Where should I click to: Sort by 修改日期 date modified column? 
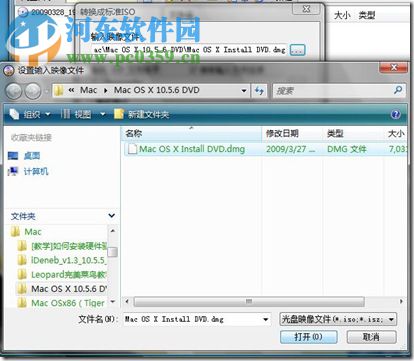[x=292, y=134]
